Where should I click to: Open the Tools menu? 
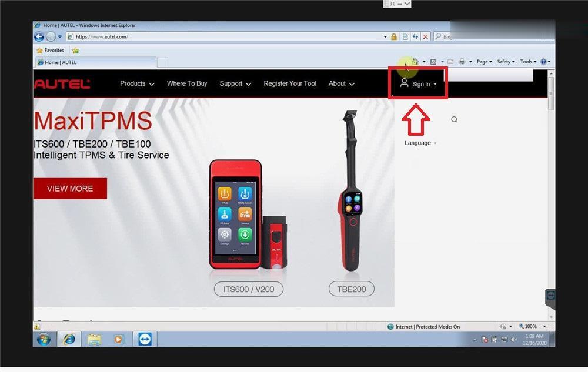(528, 62)
